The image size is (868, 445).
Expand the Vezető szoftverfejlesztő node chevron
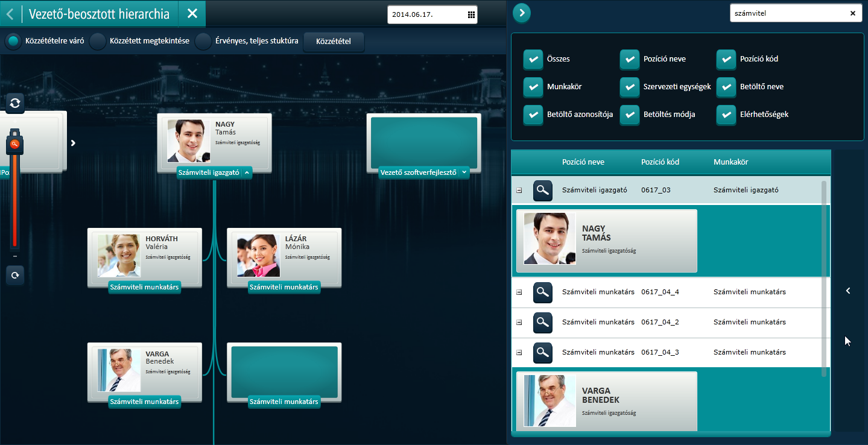463,172
